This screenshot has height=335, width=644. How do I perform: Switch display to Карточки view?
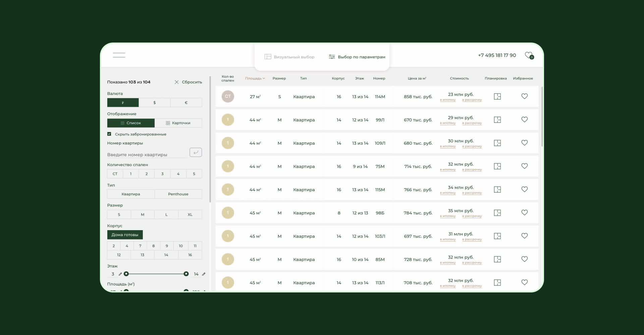pos(178,123)
